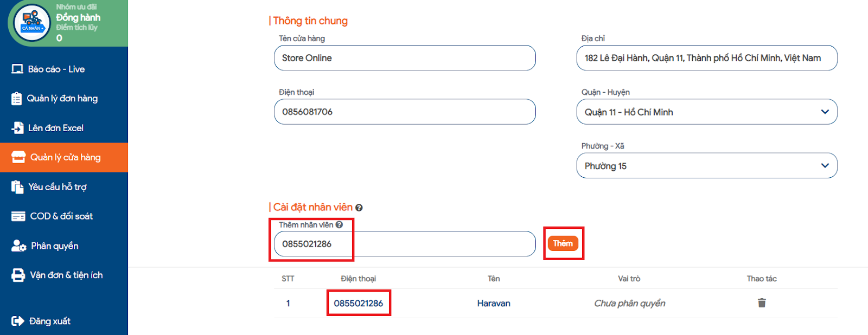Click the COD & đối soát card icon

point(18,216)
